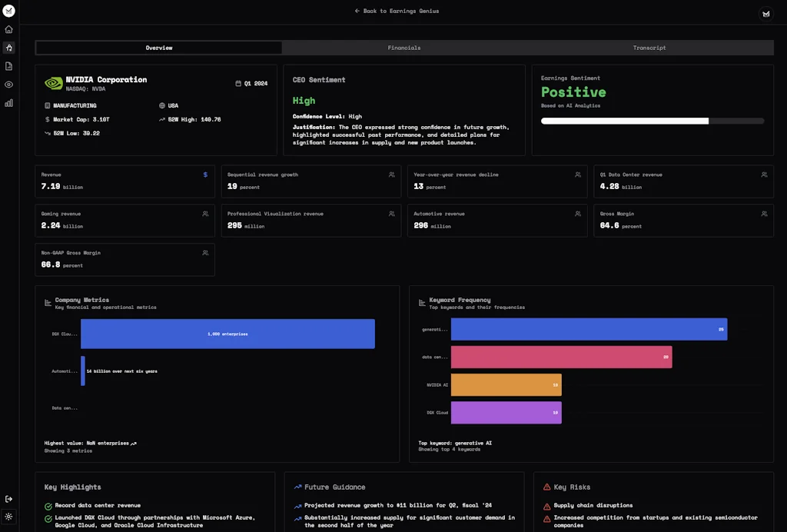The width and height of the screenshot is (787, 532).
Task: Select the dollar icon on the Revenue card
Action: [204, 175]
